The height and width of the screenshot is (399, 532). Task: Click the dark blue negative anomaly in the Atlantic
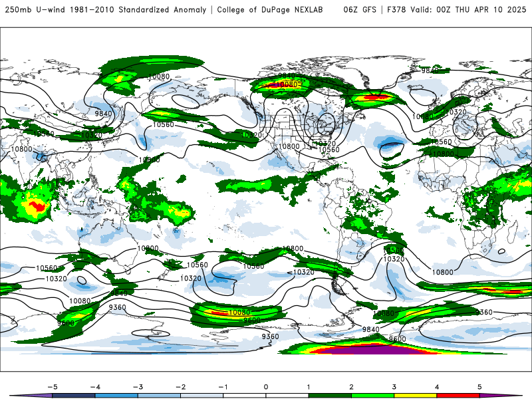pyautogui.click(x=391, y=144)
